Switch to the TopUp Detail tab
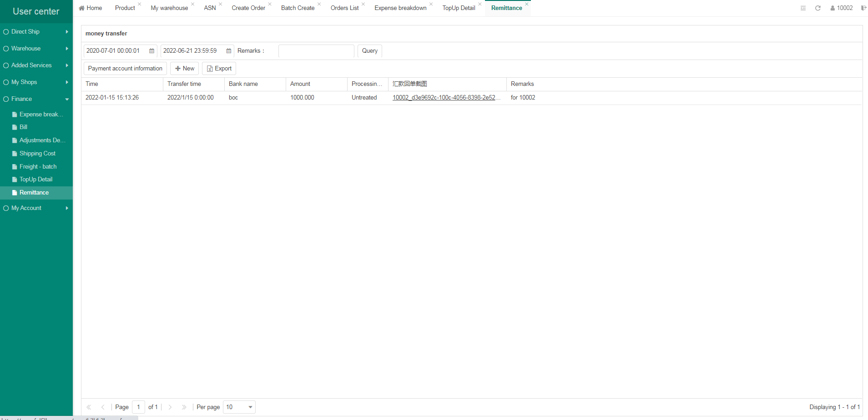868x420 pixels. tap(459, 8)
